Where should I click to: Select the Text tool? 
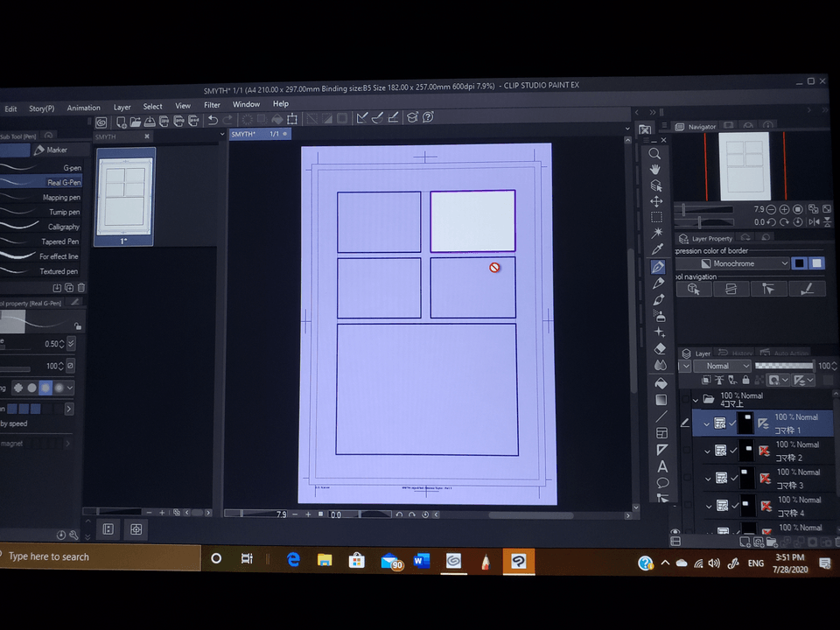pyautogui.click(x=662, y=466)
